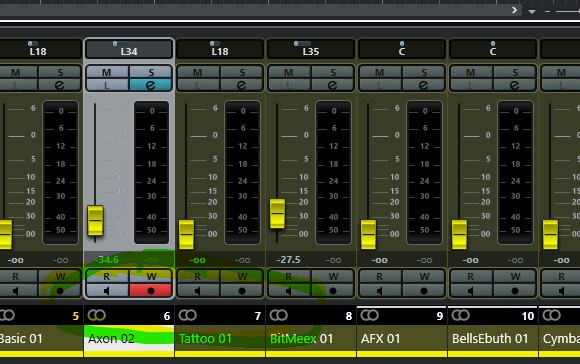
Task: Toggle monitor speaker on BitMeex 01
Action: tap(289, 291)
